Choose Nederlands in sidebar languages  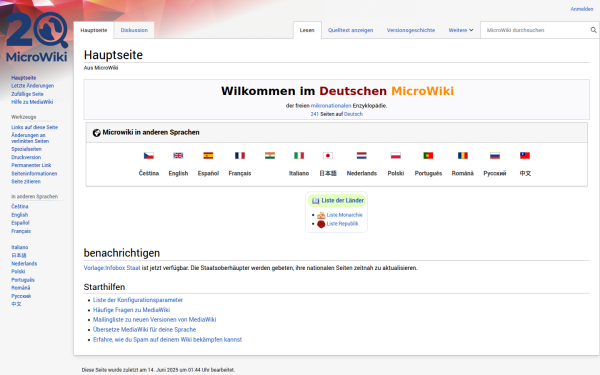pyautogui.click(x=24, y=263)
